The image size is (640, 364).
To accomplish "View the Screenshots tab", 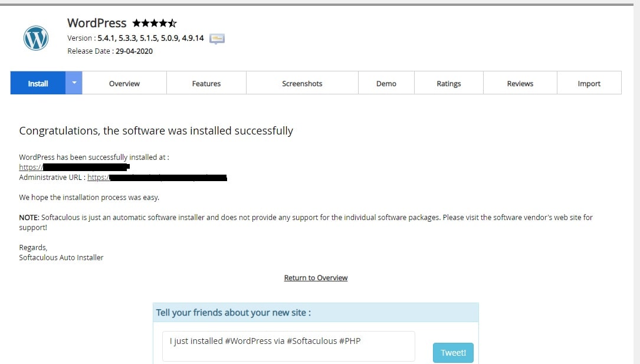I will pos(303,83).
